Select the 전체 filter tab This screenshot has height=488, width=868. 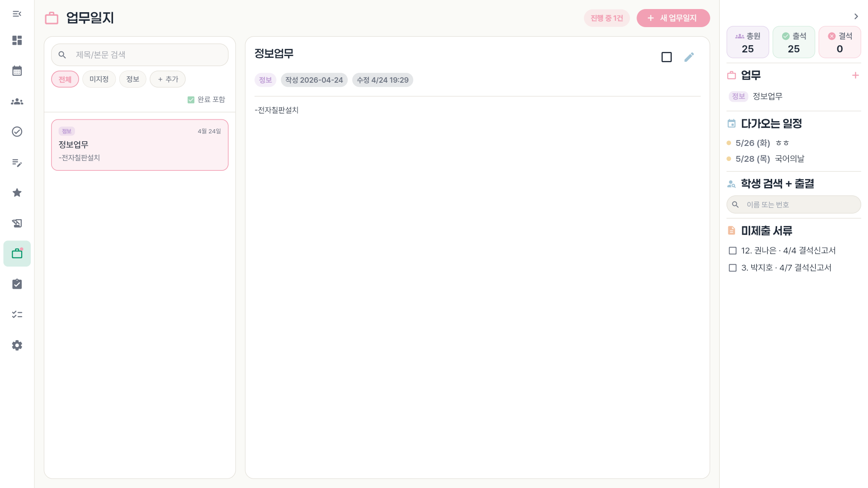[65, 79]
